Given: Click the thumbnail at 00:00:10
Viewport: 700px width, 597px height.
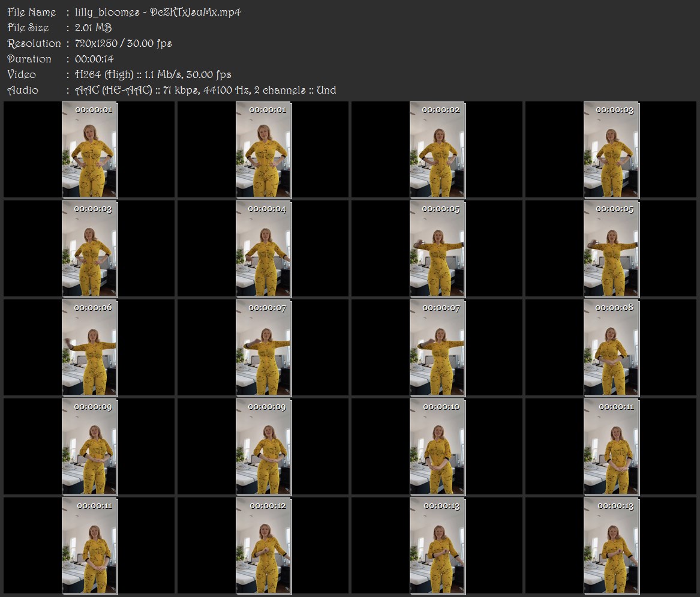Looking at the screenshot, I should 437,447.
